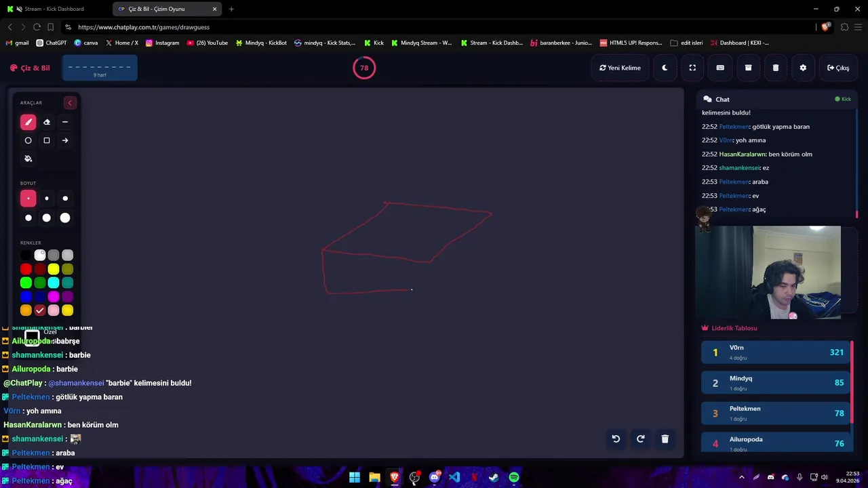Pick the black color swatch
The height and width of the screenshot is (488, 868).
(x=26, y=255)
